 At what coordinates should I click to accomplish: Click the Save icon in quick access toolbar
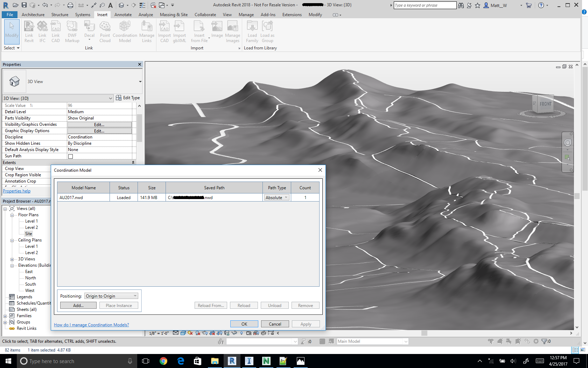[24, 5]
